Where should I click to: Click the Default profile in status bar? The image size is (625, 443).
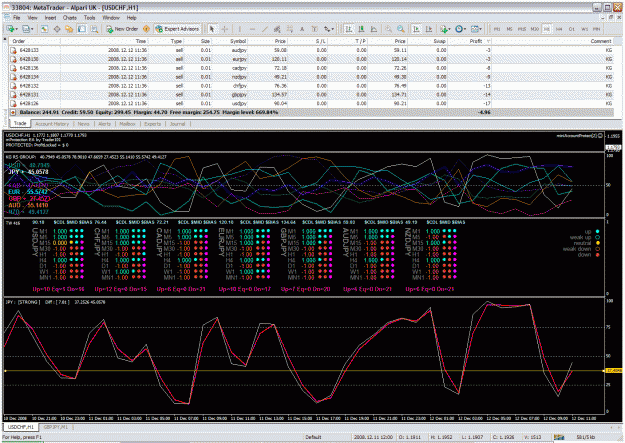point(313,437)
